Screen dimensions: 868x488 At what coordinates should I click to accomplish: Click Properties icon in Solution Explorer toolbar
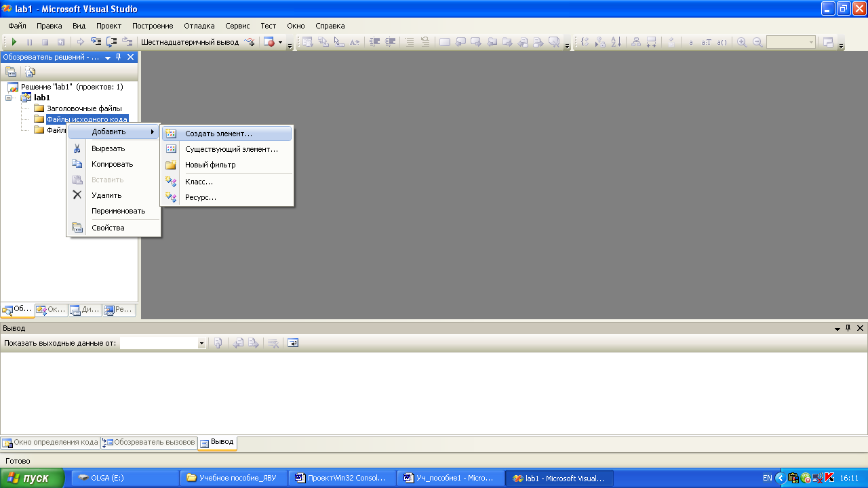click(11, 72)
